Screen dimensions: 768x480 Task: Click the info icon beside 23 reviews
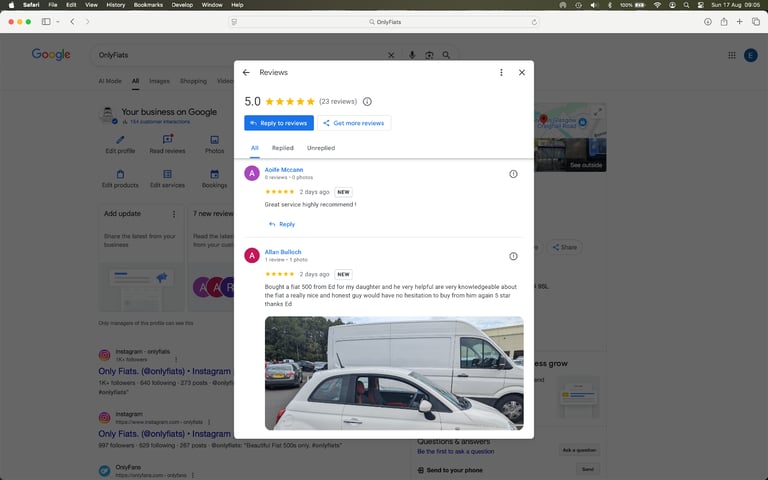tap(367, 101)
